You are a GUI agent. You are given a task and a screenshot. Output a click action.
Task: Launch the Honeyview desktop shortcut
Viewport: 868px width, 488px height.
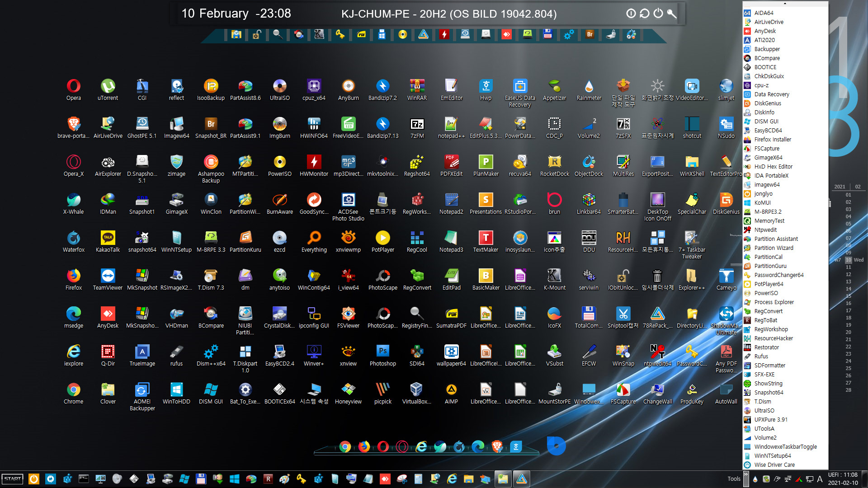tap(348, 393)
